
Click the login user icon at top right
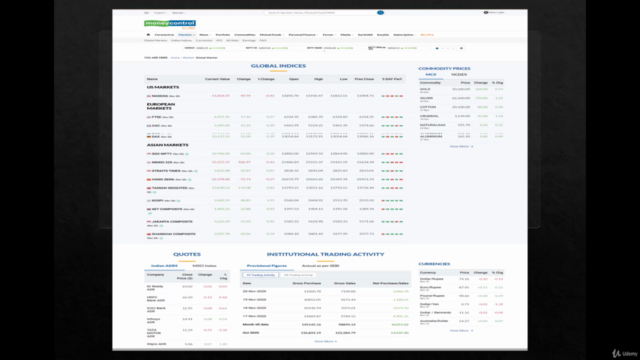click(x=486, y=13)
